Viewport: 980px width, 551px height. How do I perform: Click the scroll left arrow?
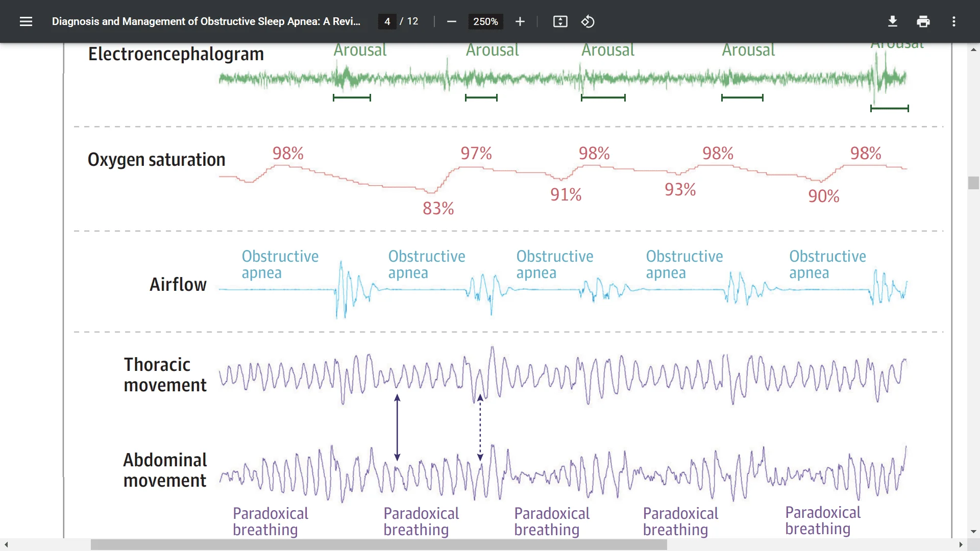[6, 545]
